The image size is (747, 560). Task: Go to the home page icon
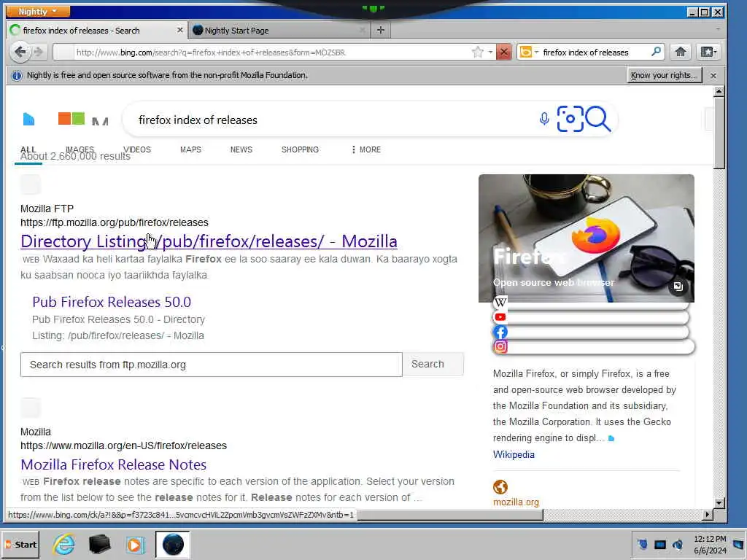click(681, 52)
